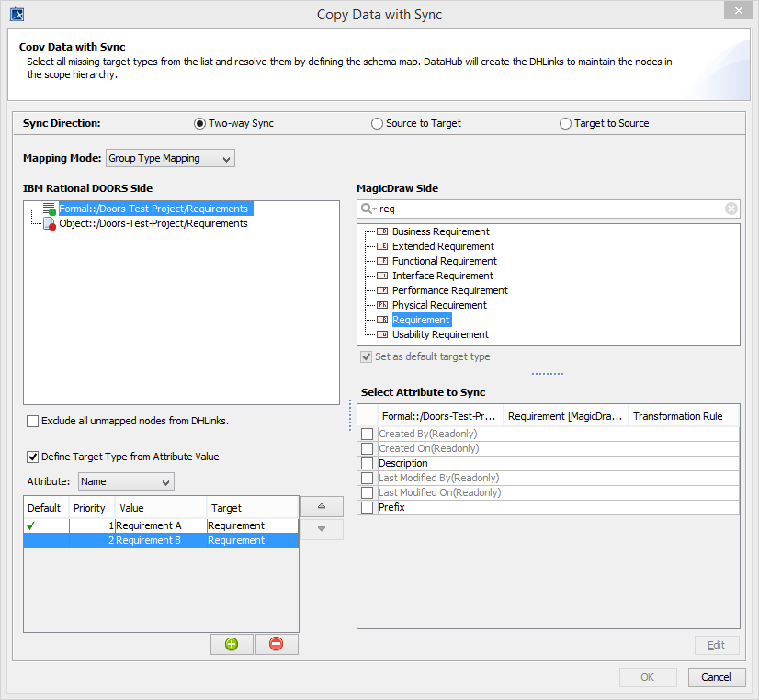This screenshot has height=700, width=759.
Task: Select the Two-way Sync radio button
Action: (x=199, y=123)
